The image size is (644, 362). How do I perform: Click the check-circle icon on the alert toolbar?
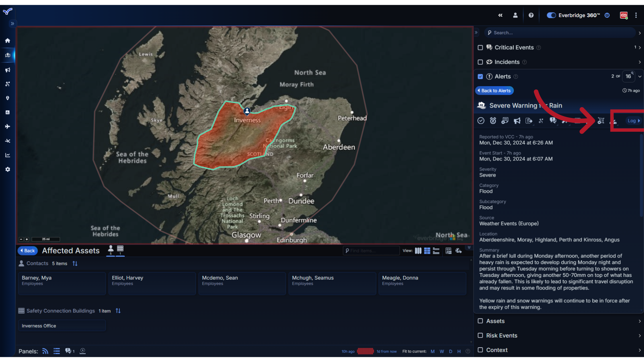(481, 121)
